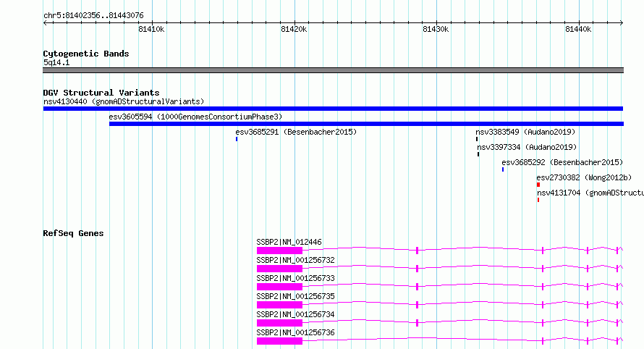
Task: Click the SSBP2|NM_001256733 transcript label
Action: click(296, 278)
